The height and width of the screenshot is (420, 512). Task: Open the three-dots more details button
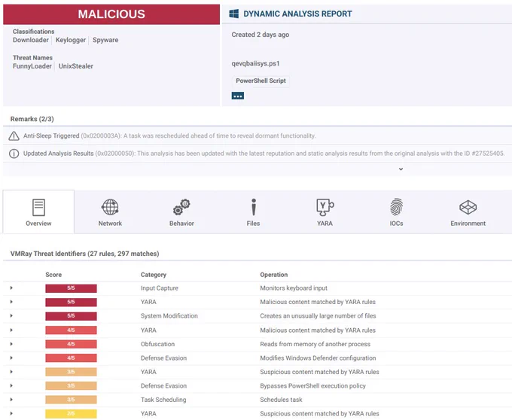(x=238, y=96)
